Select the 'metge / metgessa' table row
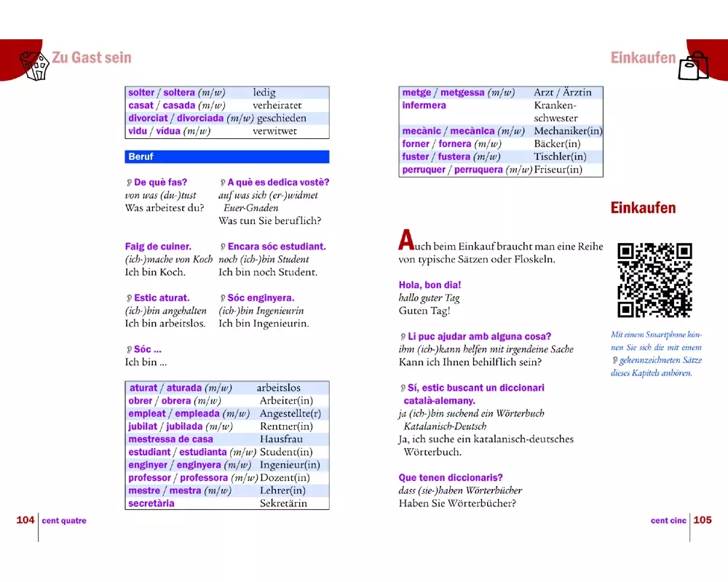This screenshot has width=728, height=582. coord(502,93)
